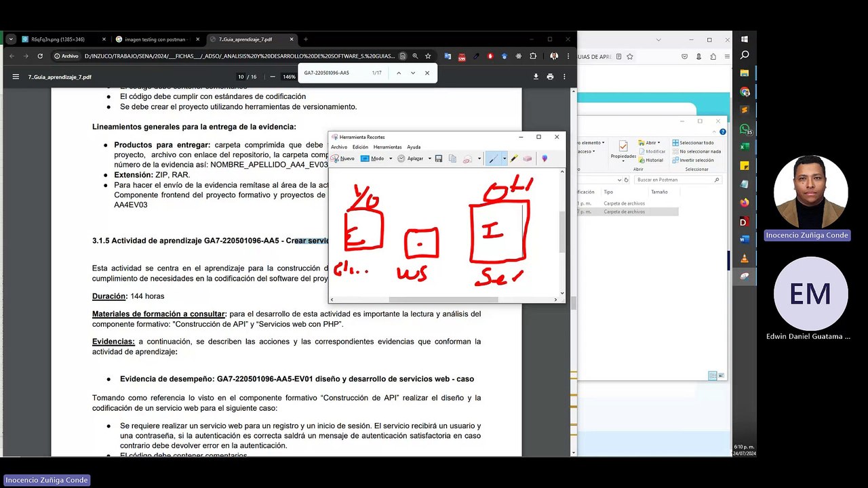Expand File Explorer address history dropdown
The image size is (868, 488).
click(x=618, y=180)
